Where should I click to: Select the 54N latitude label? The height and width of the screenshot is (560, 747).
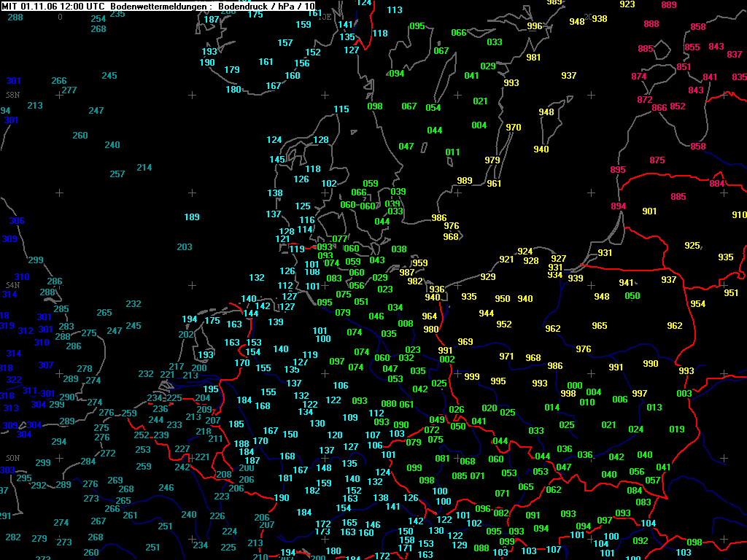pyautogui.click(x=12, y=285)
